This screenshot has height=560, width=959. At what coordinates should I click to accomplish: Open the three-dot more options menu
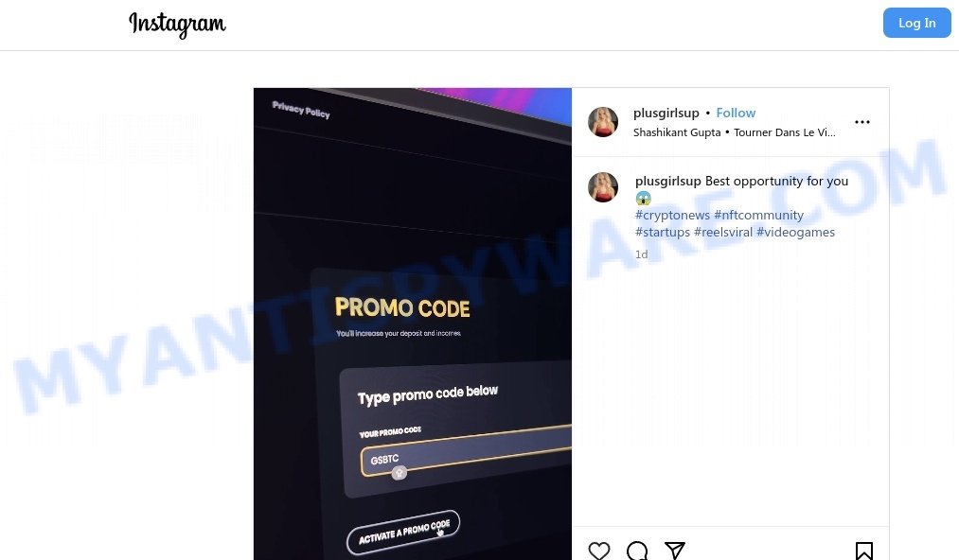861,122
